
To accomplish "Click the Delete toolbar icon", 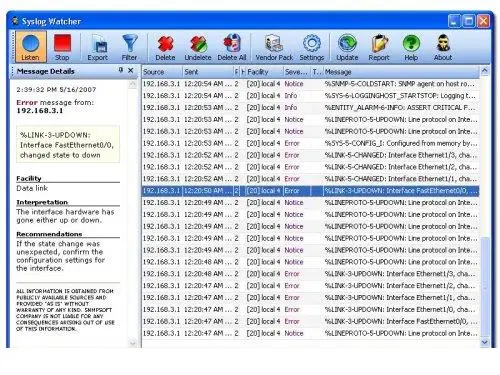I will pyautogui.click(x=165, y=47).
